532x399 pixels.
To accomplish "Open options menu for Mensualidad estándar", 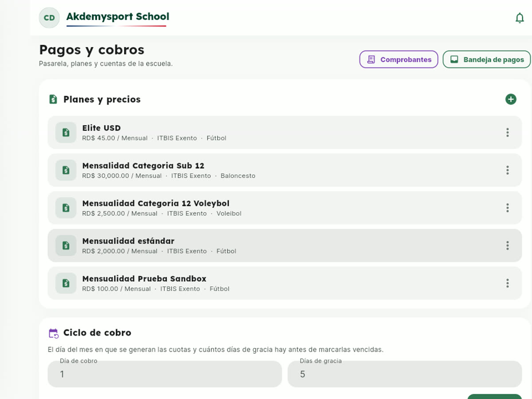I will point(507,246).
